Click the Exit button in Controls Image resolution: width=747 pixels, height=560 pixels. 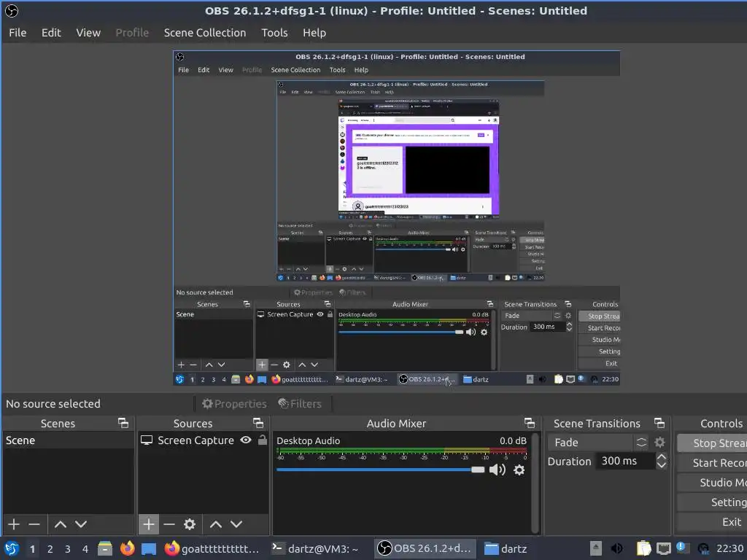712,522
